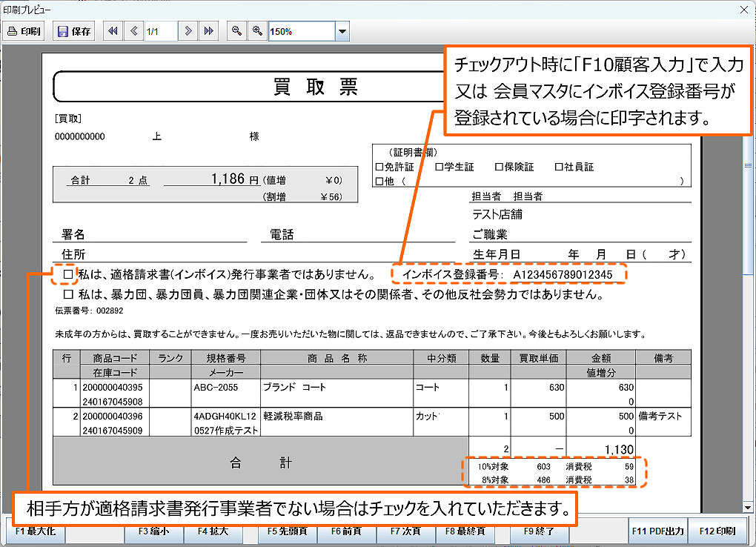Tick the 免許証 ID checkbox
Screen dimensions: 756x547
pyautogui.click(x=379, y=167)
